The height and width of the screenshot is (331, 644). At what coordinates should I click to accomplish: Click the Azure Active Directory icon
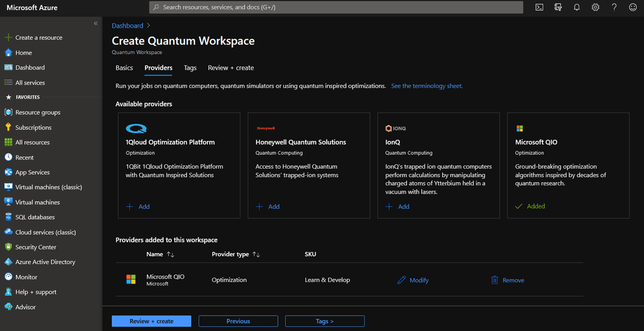click(x=8, y=261)
